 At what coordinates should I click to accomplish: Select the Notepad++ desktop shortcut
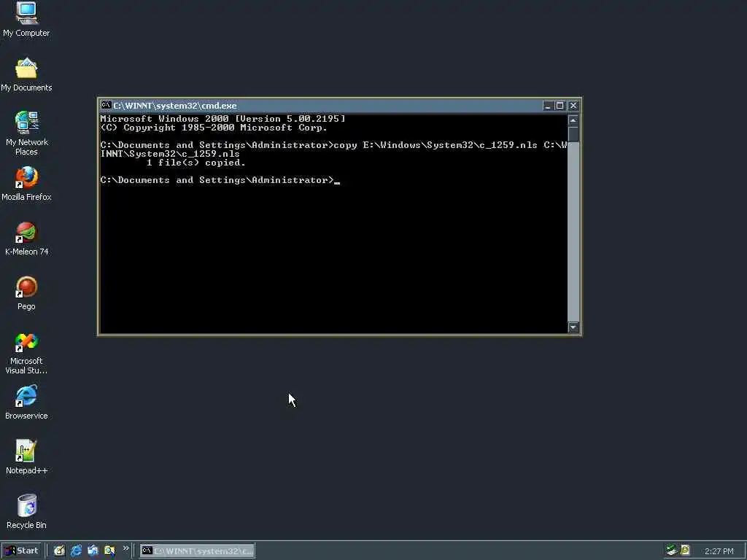[26, 457]
